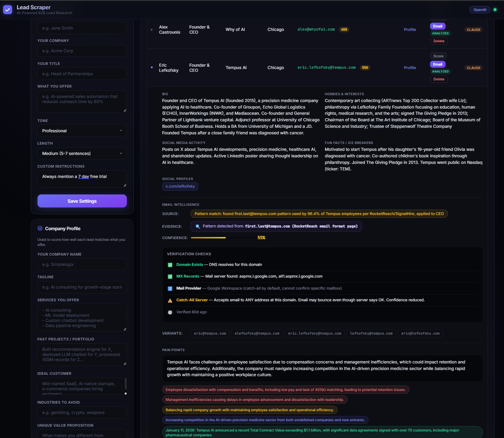Click the Catch-All Server warning triangle icon
This screenshot has width=504, height=438.
click(170, 300)
